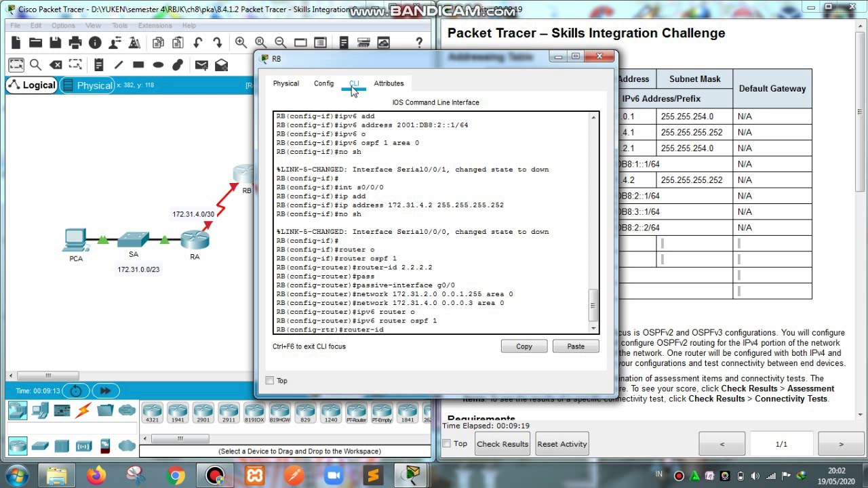The height and width of the screenshot is (488, 868).
Task: Click the Reset Activity button
Action: (x=562, y=444)
